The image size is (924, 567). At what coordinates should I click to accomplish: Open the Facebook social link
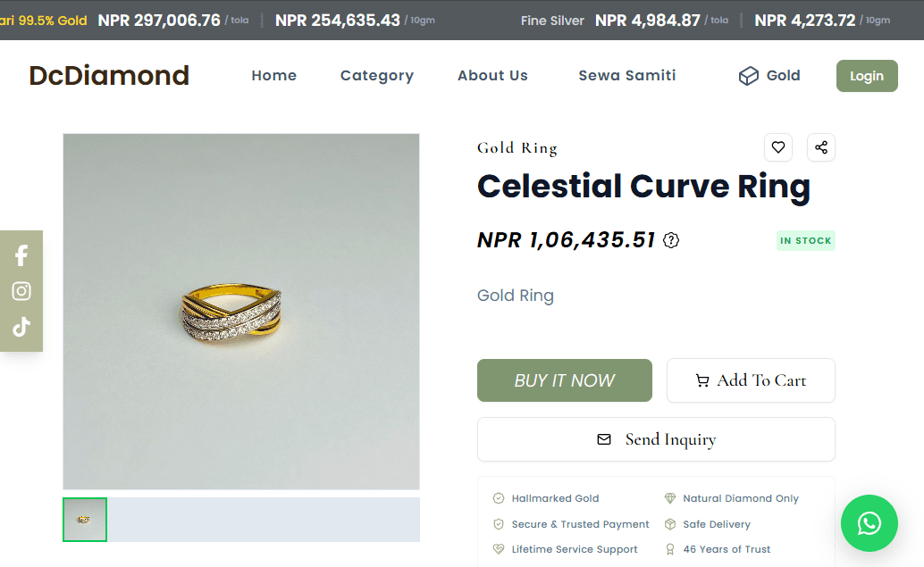pos(21,255)
